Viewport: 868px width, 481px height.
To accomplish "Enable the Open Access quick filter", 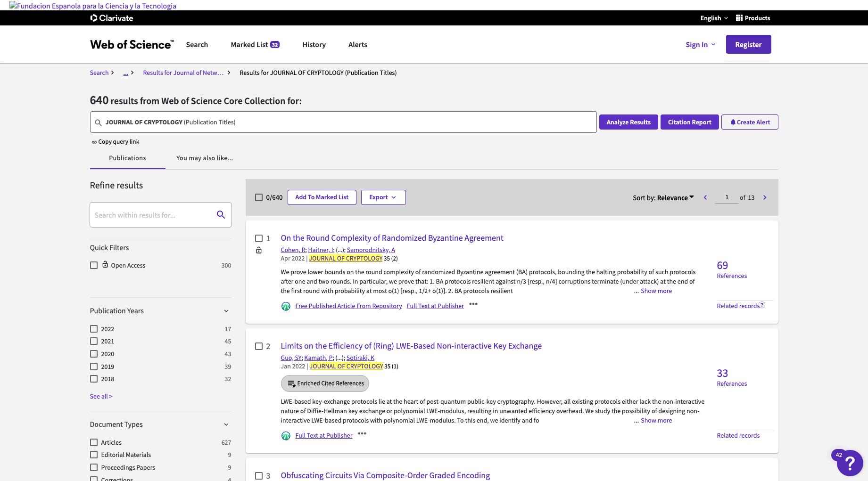I will coord(94,265).
